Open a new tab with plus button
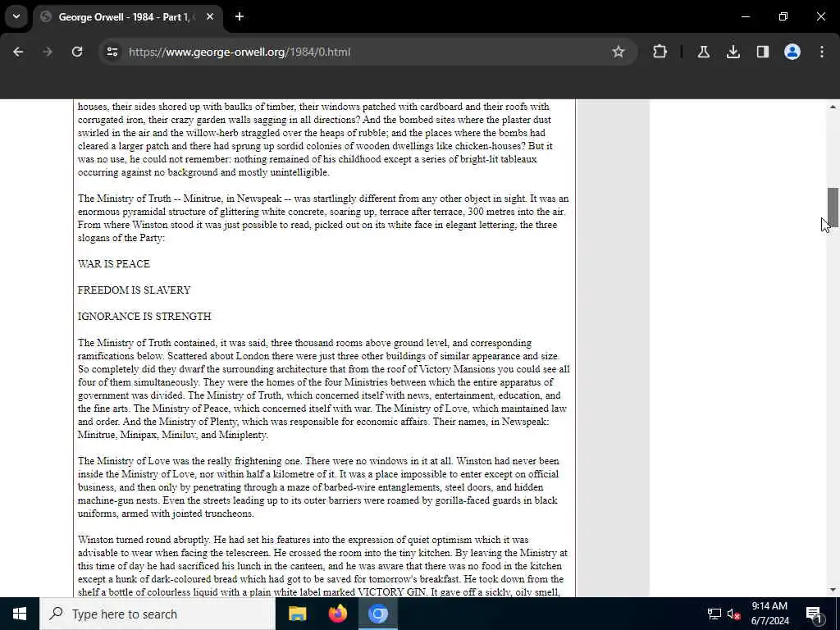 pos(240,16)
